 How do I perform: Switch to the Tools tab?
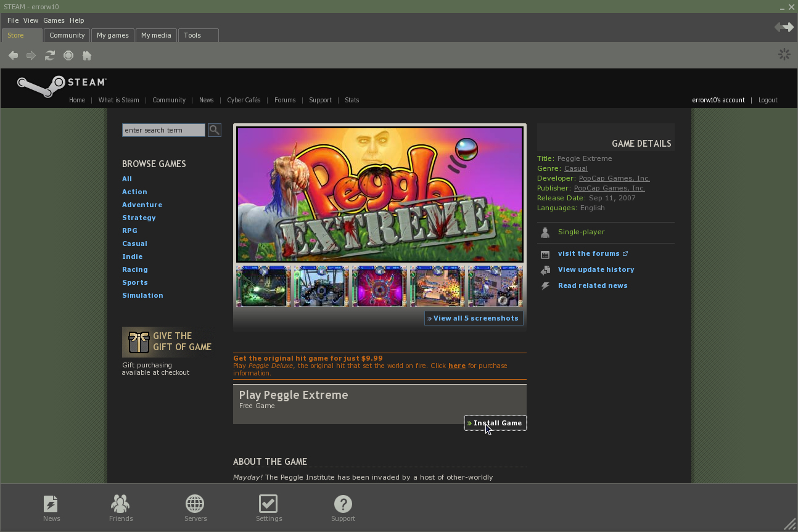[x=199, y=35]
